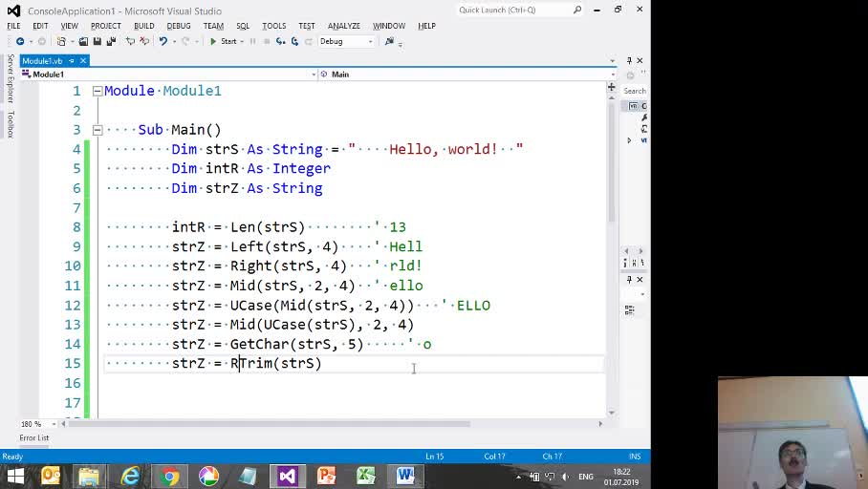The height and width of the screenshot is (489, 868).
Task: Toggle auto hide pin on Solution Explorer
Action: (629, 60)
